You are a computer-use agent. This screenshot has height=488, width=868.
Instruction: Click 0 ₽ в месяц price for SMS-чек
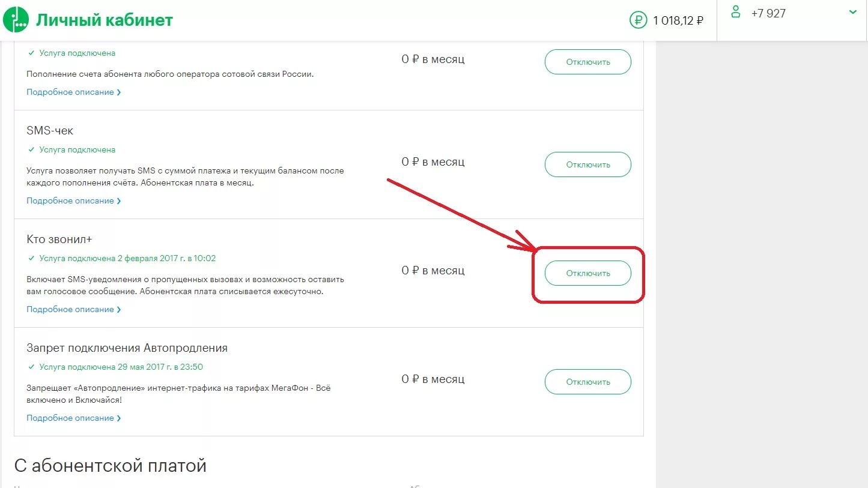click(x=433, y=162)
